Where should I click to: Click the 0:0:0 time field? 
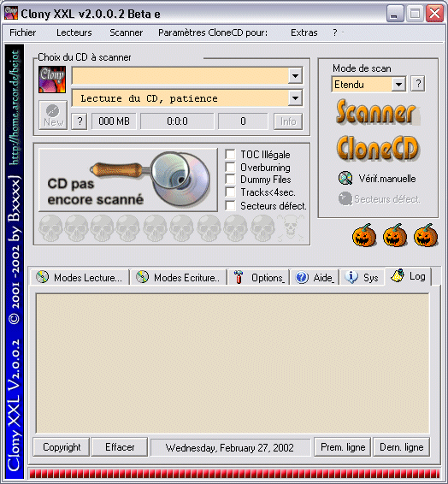[177, 121]
